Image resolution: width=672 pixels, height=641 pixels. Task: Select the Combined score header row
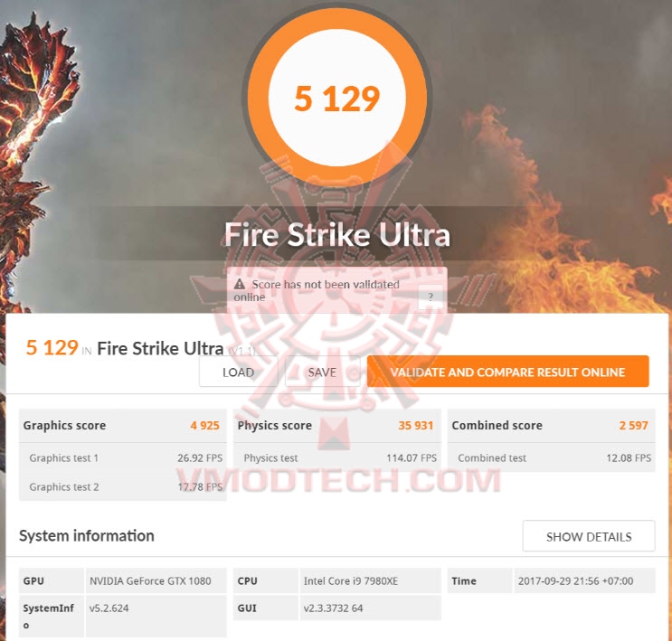(x=551, y=426)
